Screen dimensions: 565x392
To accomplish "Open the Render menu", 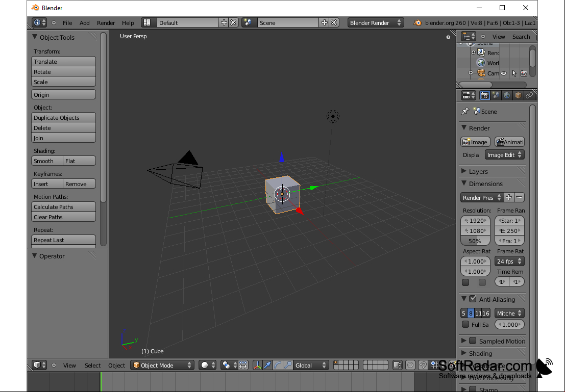I will click(x=106, y=22).
